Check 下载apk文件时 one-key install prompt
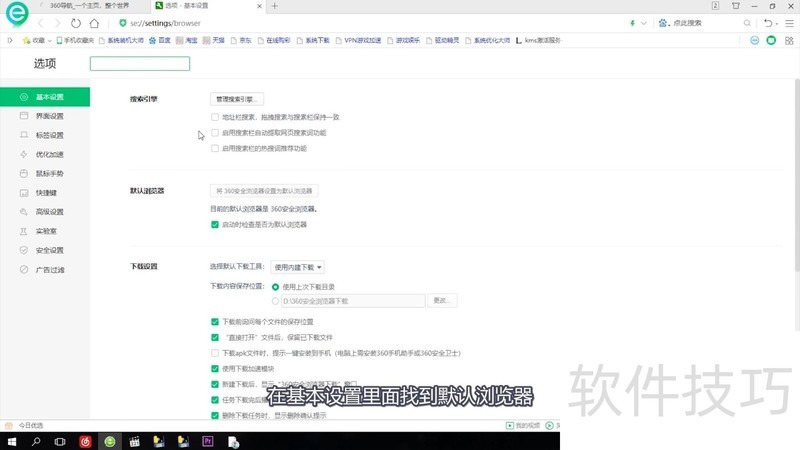 (x=215, y=353)
